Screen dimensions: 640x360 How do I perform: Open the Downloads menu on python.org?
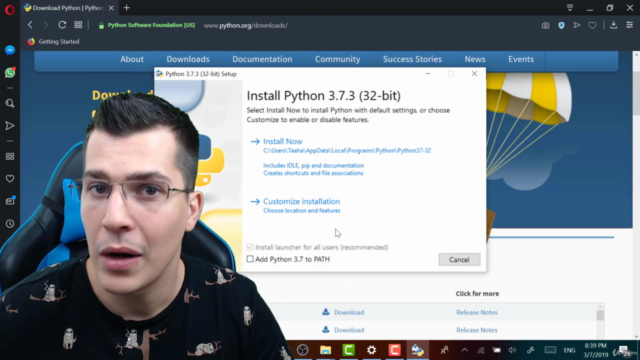pyautogui.click(x=188, y=59)
